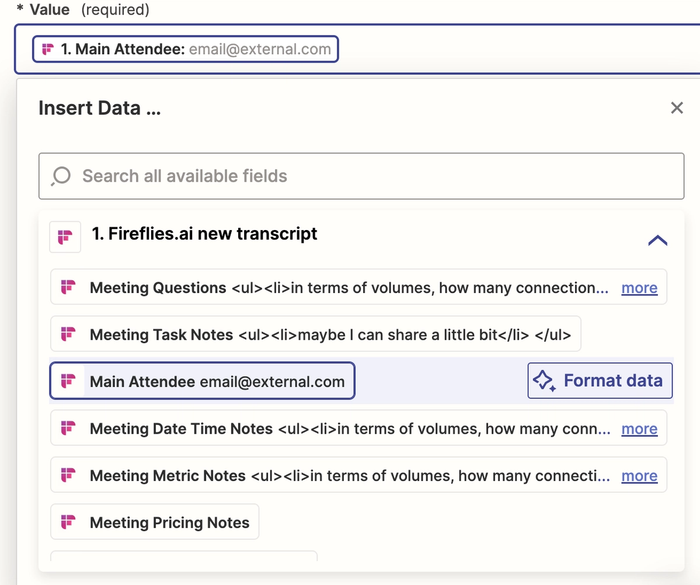The width and height of the screenshot is (700, 585).
Task: Click Fireflies icon on Meeting Date Time Notes row
Action: [x=68, y=428]
